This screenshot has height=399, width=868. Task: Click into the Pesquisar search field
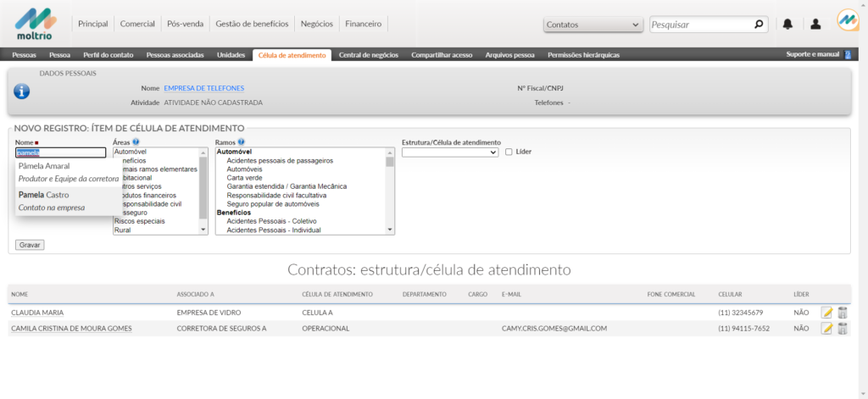tap(700, 25)
